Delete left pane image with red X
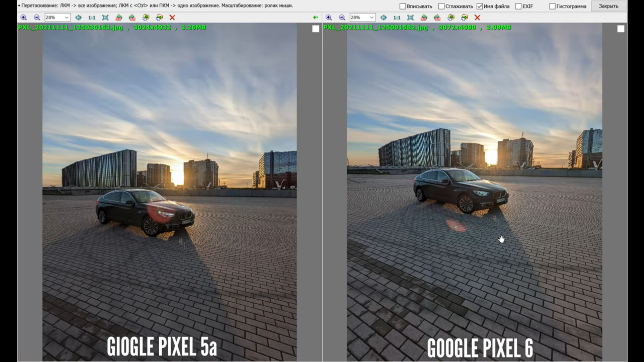This screenshot has width=644, height=362. pos(172,17)
